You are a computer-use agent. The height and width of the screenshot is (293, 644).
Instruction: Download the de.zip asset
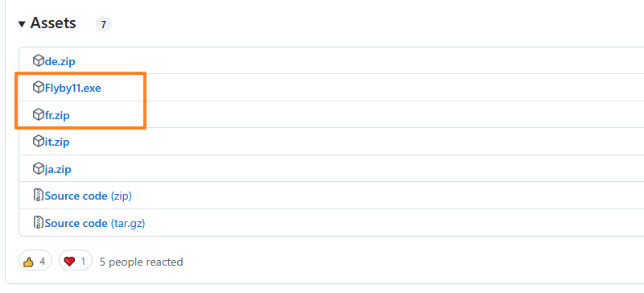tap(60, 62)
